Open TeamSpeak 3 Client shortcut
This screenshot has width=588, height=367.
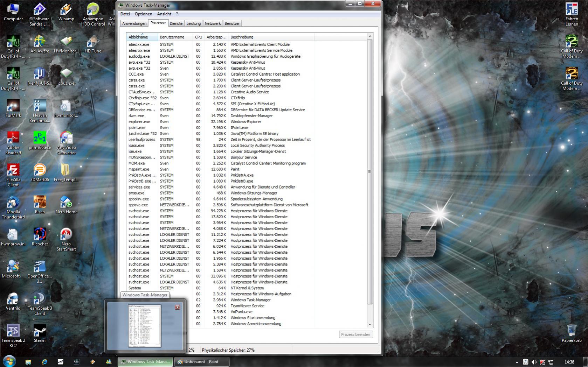40,304
